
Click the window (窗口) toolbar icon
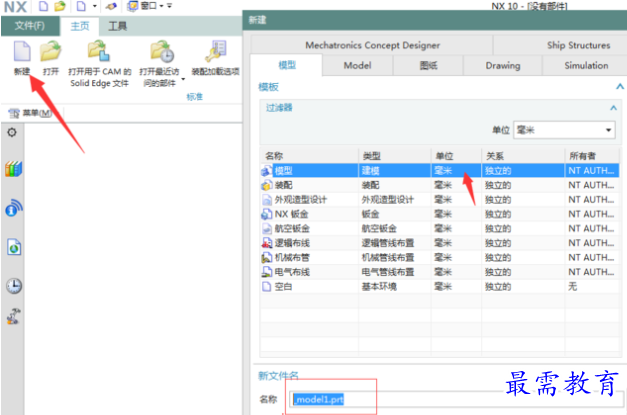[132, 6]
